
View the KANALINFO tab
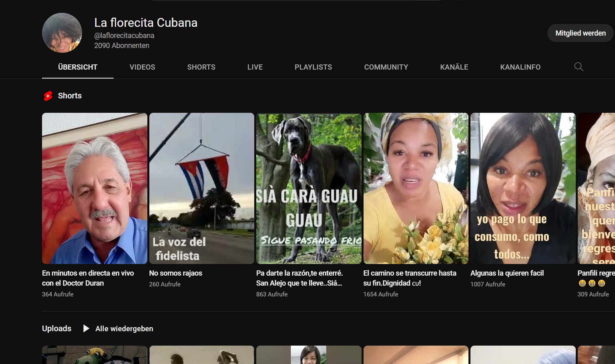click(520, 67)
